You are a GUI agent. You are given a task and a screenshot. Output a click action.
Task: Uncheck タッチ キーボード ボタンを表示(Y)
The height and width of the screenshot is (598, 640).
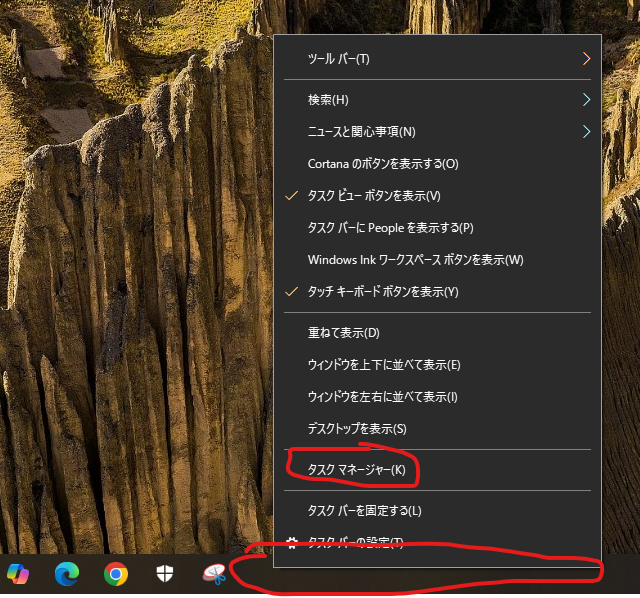point(437,291)
